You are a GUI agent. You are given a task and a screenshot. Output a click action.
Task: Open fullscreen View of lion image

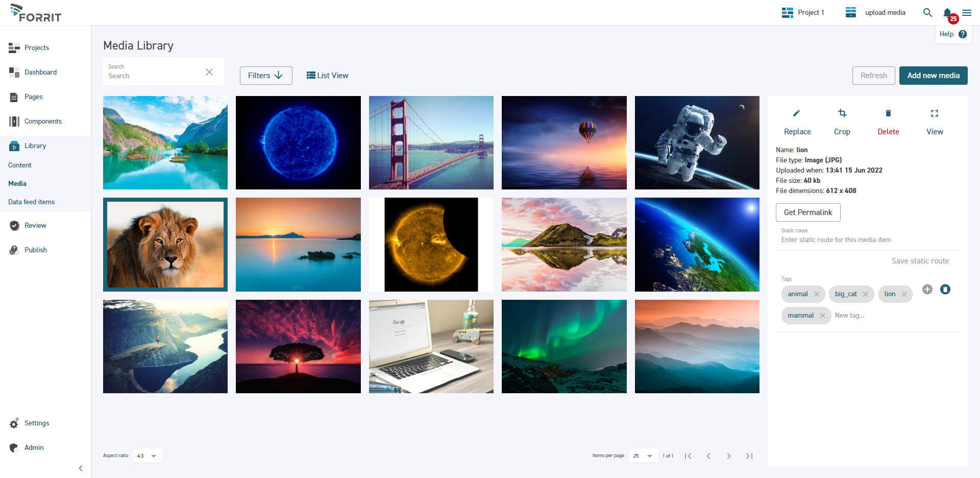934,113
